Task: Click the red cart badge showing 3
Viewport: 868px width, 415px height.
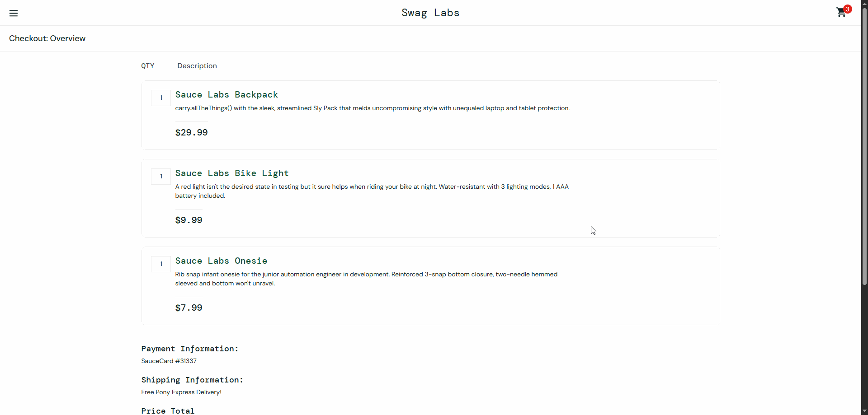Action: pyautogui.click(x=848, y=9)
